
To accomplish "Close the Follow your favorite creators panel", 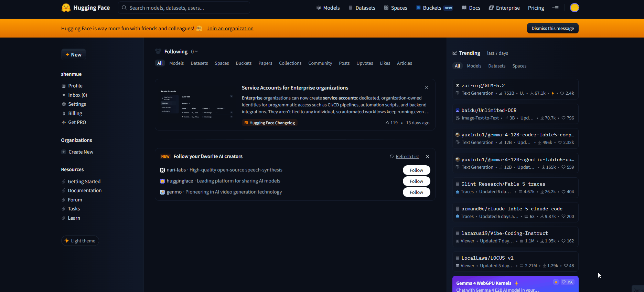I will pos(427,156).
